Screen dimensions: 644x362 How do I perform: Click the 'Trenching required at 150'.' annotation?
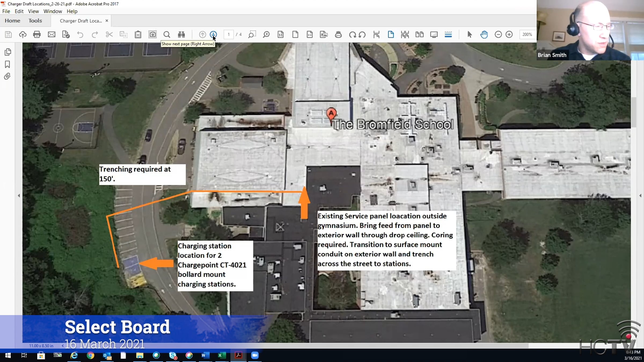[142, 174]
